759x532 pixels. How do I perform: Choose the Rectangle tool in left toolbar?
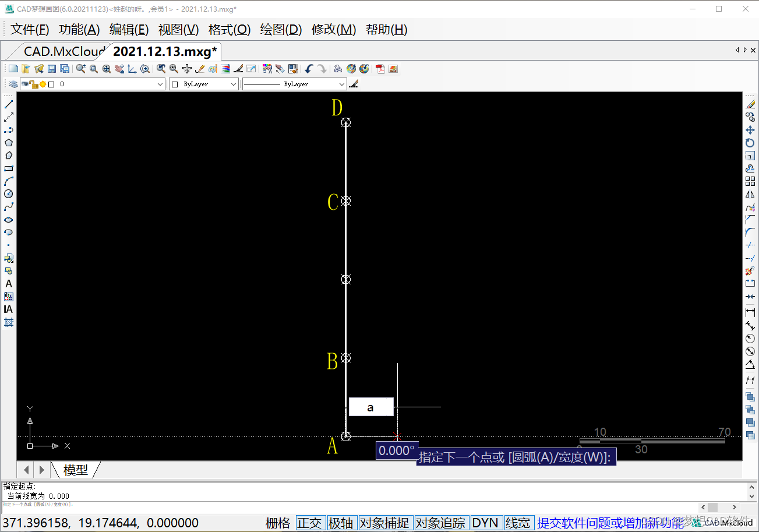(9, 168)
